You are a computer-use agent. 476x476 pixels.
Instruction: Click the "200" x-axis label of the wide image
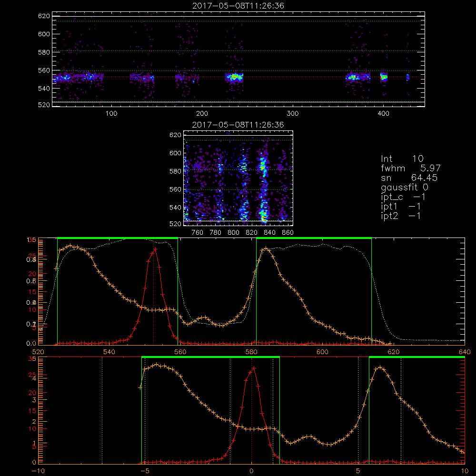click(202, 114)
